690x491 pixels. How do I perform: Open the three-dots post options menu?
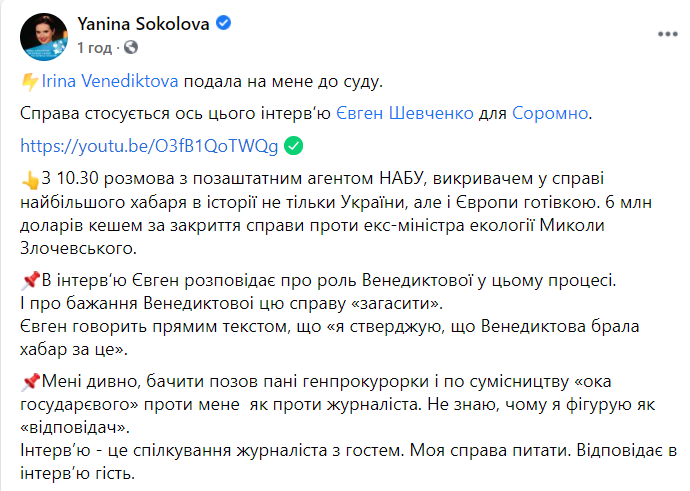668,34
